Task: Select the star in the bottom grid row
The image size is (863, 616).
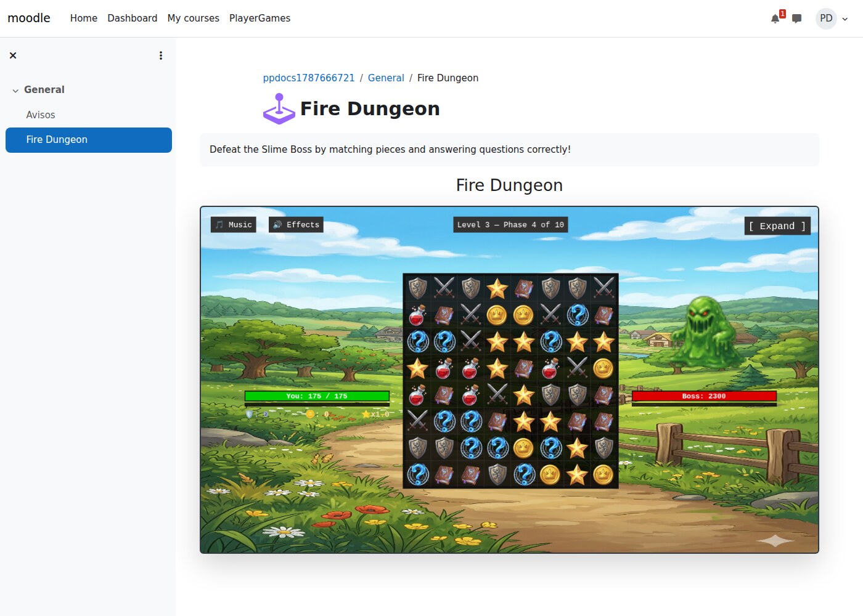Action: [577, 474]
